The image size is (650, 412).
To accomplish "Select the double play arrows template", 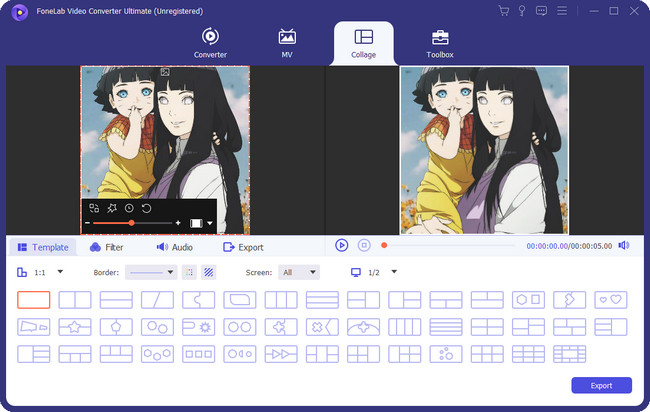I will (x=281, y=354).
